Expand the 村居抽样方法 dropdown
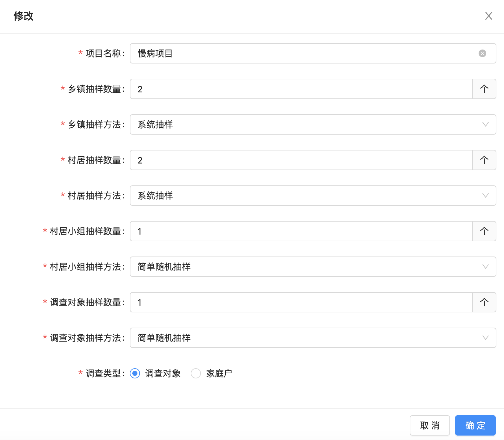 coord(313,196)
